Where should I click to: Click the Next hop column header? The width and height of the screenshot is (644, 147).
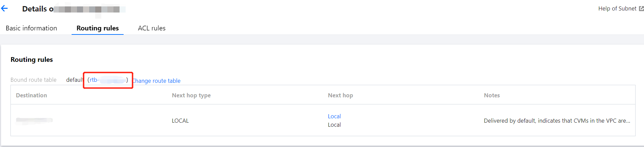pyautogui.click(x=340, y=95)
